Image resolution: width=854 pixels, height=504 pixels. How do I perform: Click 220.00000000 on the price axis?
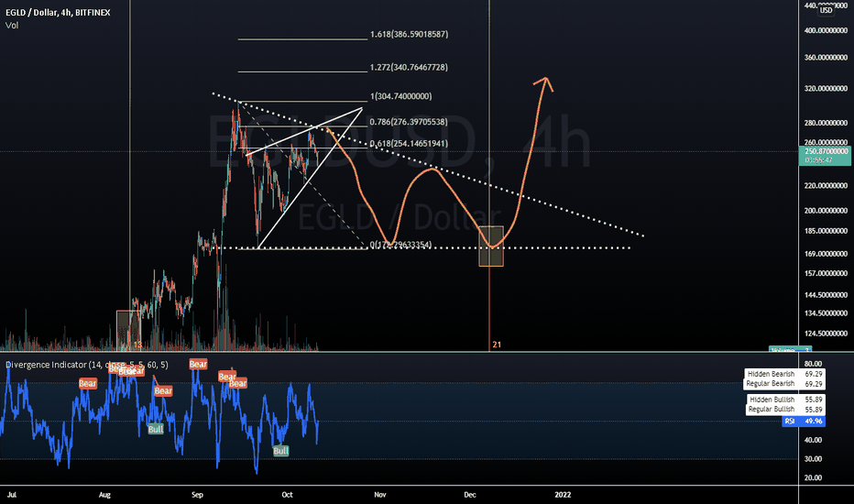point(826,186)
